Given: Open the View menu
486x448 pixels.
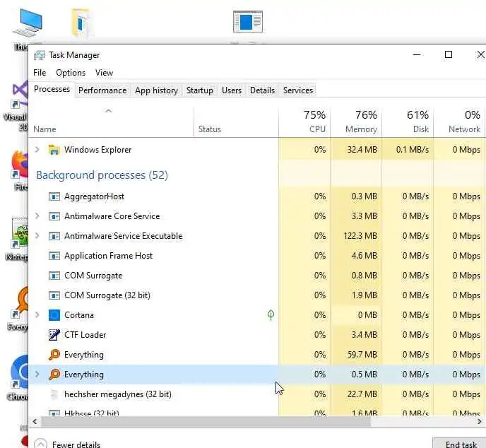Looking at the screenshot, I should coord(104,73).
